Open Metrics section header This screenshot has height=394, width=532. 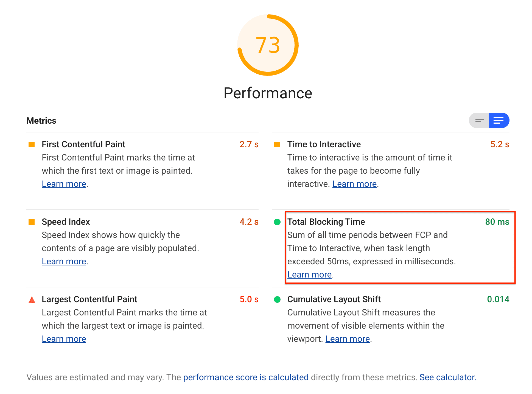[x=41, y=121]
